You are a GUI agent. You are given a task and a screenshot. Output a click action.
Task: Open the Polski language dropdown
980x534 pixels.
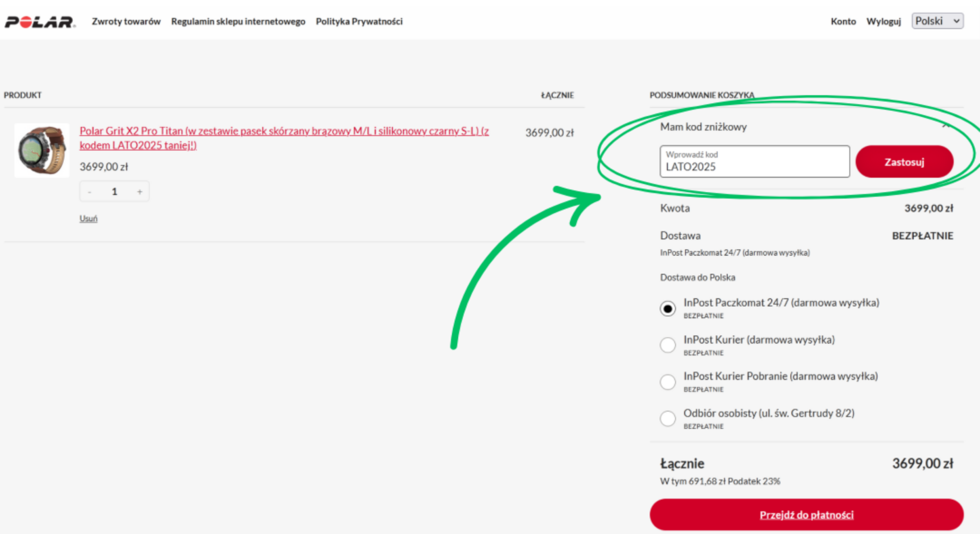tap(938, 21)
